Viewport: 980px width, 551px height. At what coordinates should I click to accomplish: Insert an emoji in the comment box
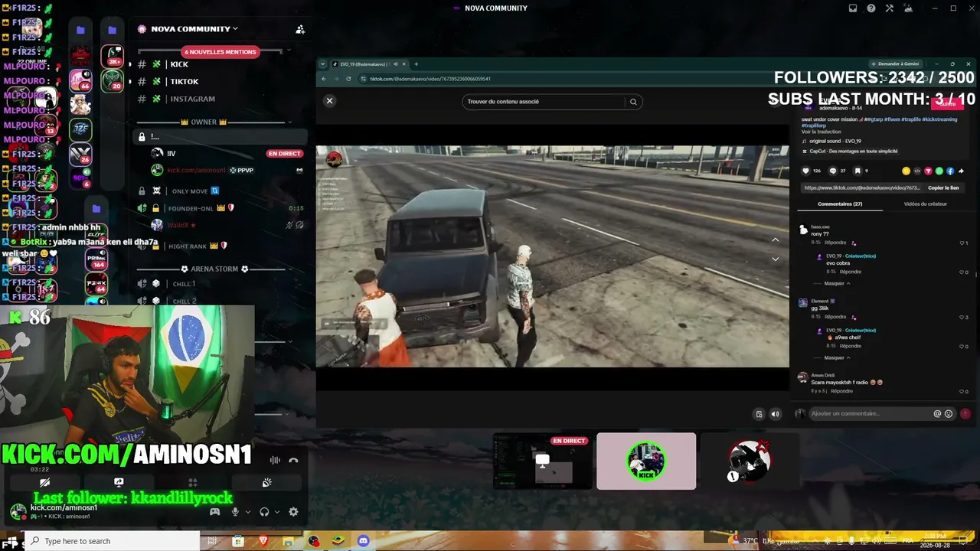[x=949, y=414]
